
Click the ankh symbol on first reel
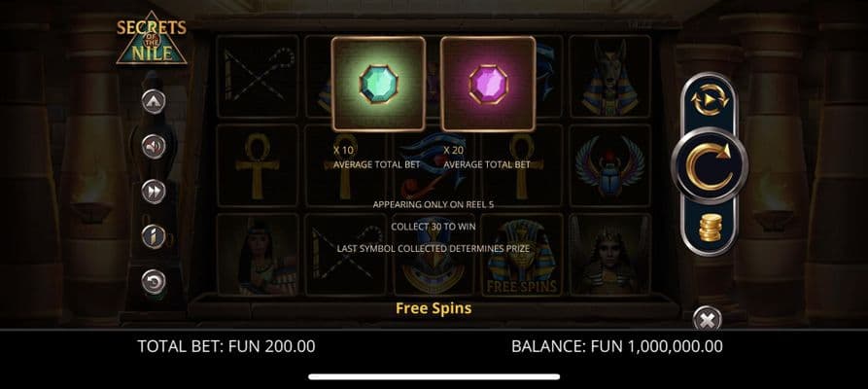pyautogui.click(x=258, y=165)
